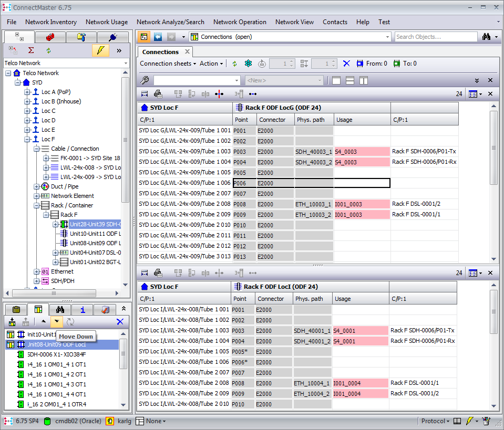
Task: Collapse the Loc F tree node
Action: pyautogui.click(x=27, y=139)
